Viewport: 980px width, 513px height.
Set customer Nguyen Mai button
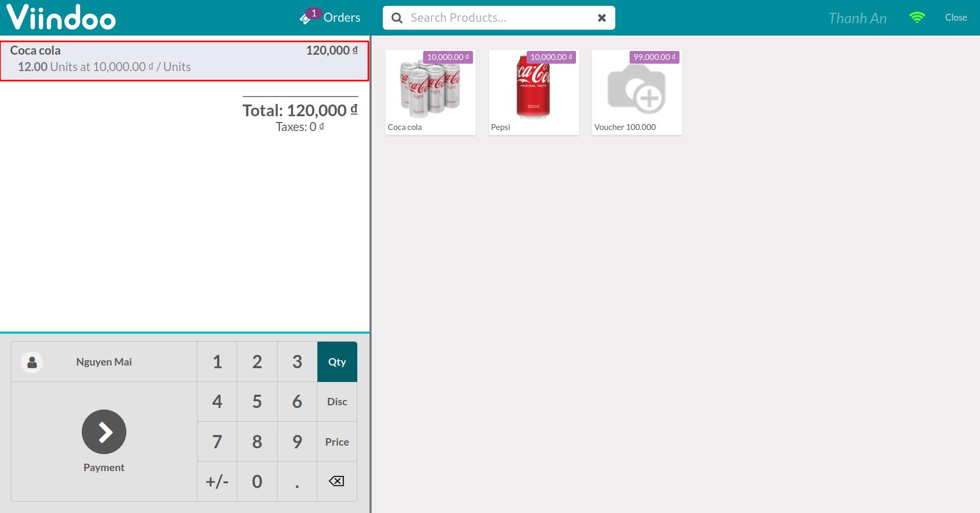pos(104,362)
